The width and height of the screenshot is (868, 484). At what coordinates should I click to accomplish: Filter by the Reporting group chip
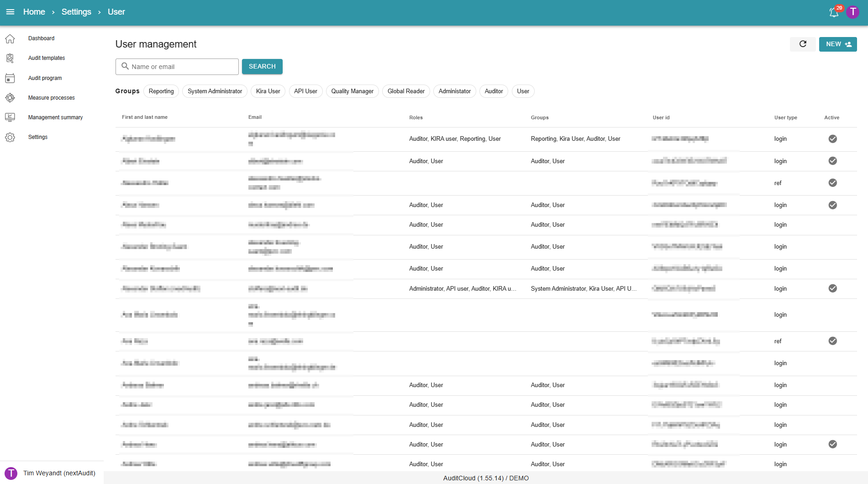click(x=161, y=91)
